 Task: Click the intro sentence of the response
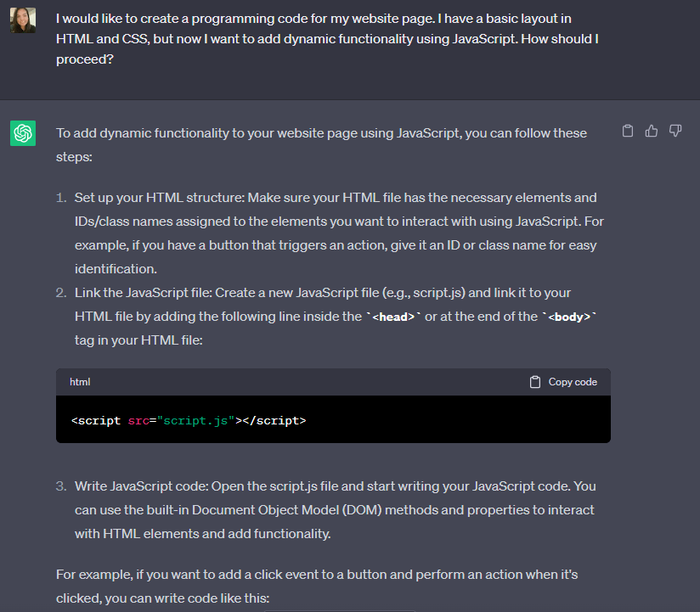[321, 145]
